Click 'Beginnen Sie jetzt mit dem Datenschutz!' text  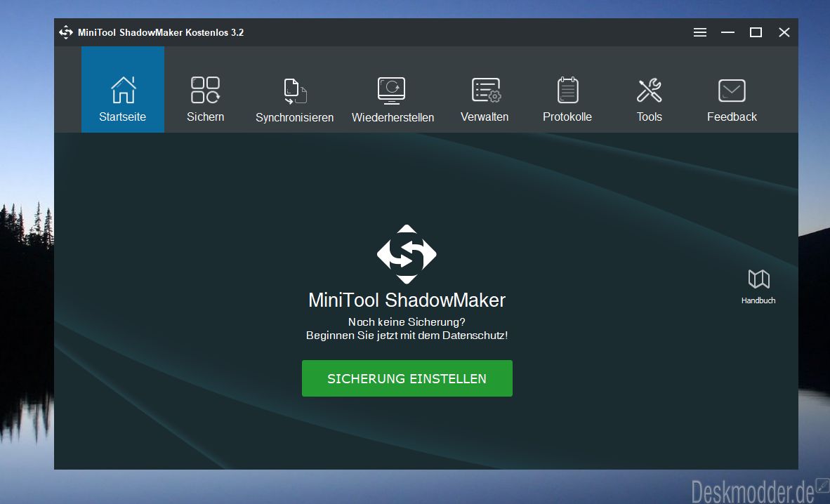click(407, 335)
